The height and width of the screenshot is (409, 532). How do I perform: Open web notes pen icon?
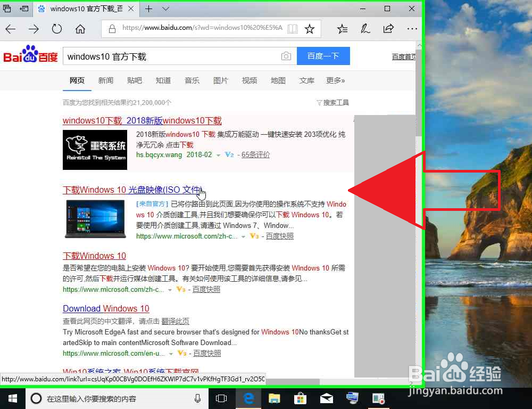pyautogui.click(x=365, y=29)
